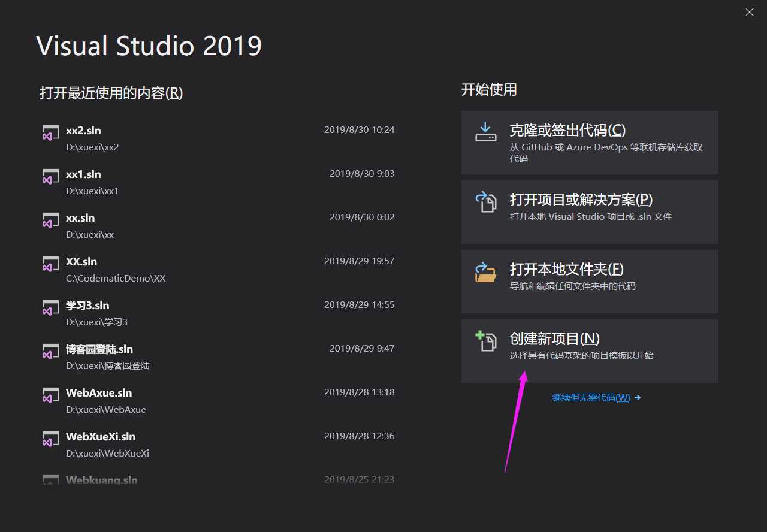The height and width of the screenshot is (532, 767).
Task: Click the open project icon on 打开项目或解决方案
Action: coord(486,201)
